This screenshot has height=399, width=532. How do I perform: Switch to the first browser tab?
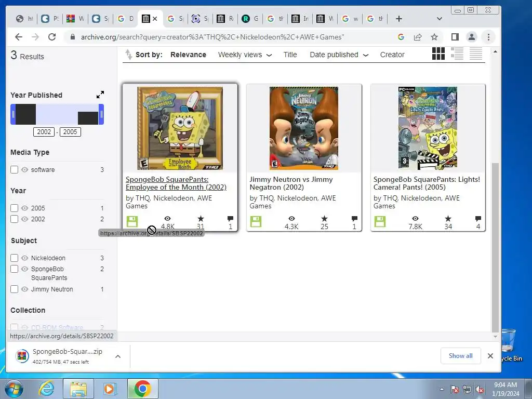coord(25,19)
